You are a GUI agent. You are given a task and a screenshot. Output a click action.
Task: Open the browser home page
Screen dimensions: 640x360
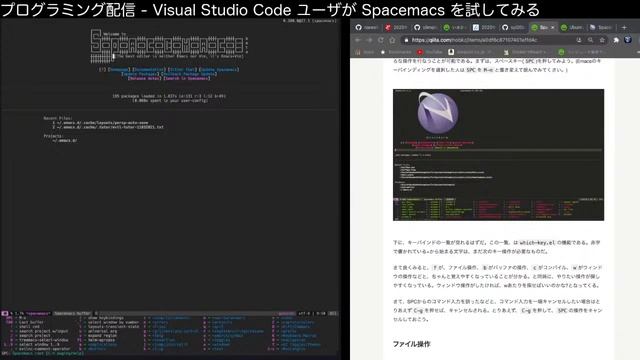pos(392,40)
